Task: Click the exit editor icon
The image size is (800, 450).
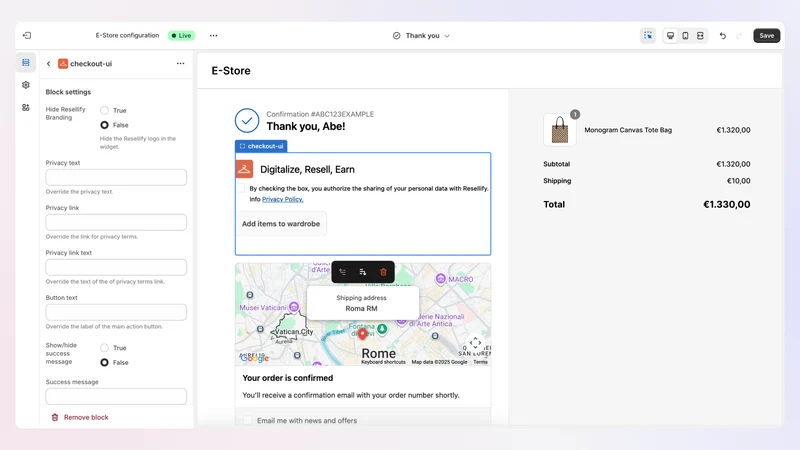Action: [27, 35]
